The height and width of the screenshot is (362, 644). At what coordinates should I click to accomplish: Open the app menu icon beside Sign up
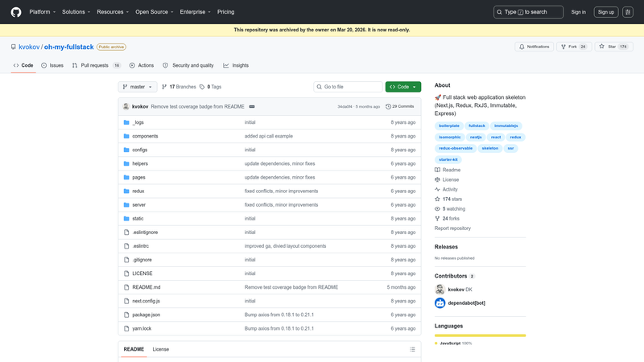628,12
